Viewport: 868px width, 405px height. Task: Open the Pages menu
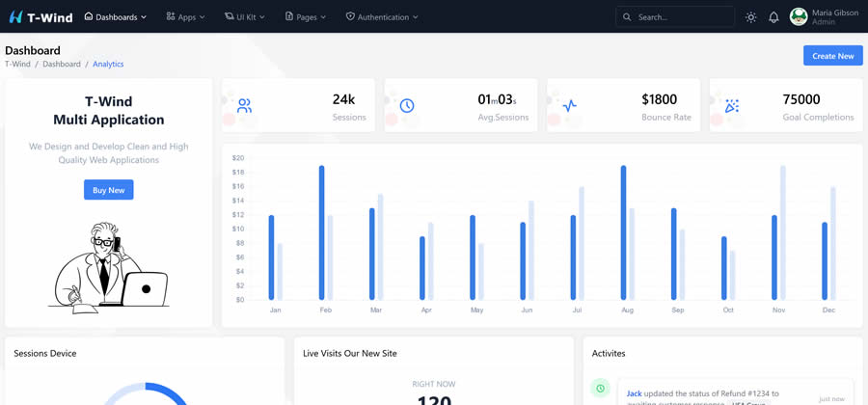click(306, 16)
